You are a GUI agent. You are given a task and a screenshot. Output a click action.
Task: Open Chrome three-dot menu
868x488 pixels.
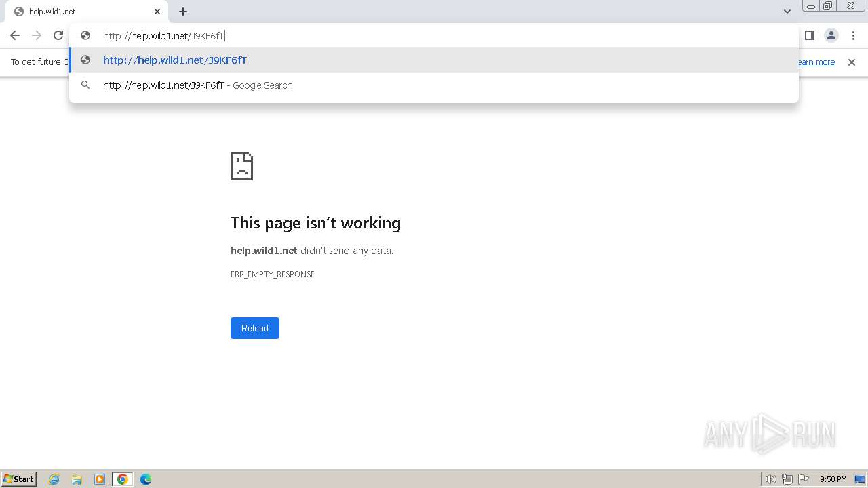(853, 35)
